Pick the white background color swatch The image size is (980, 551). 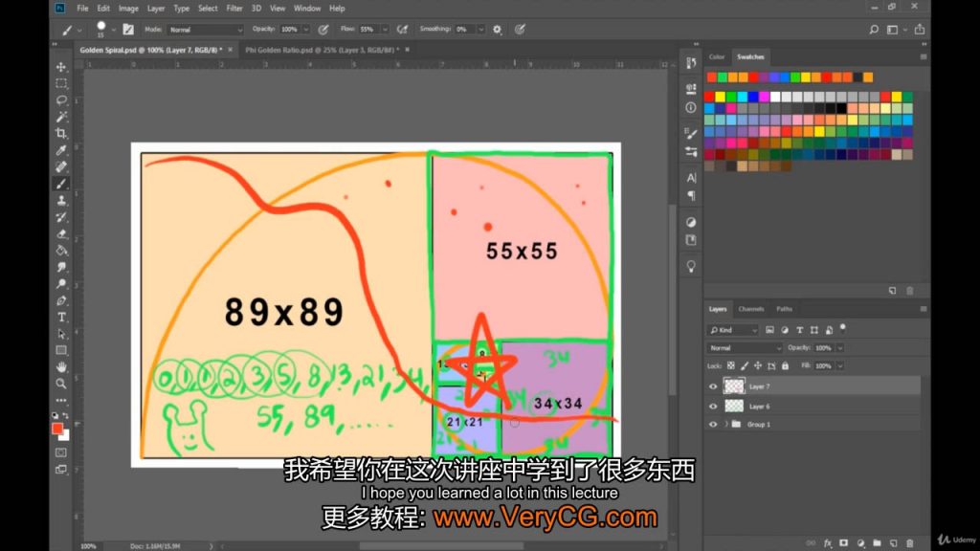point(65,436)
